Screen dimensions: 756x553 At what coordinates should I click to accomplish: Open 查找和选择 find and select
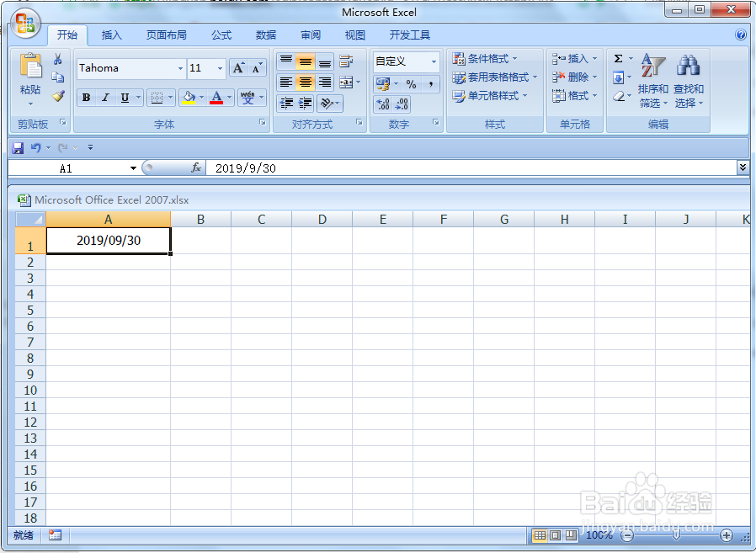point(689,81)
